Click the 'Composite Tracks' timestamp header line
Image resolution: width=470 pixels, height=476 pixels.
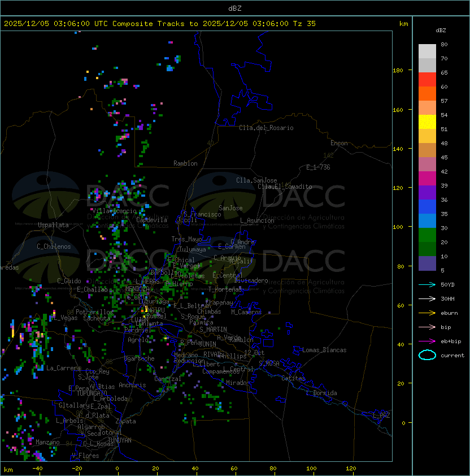tap(160, 24)
